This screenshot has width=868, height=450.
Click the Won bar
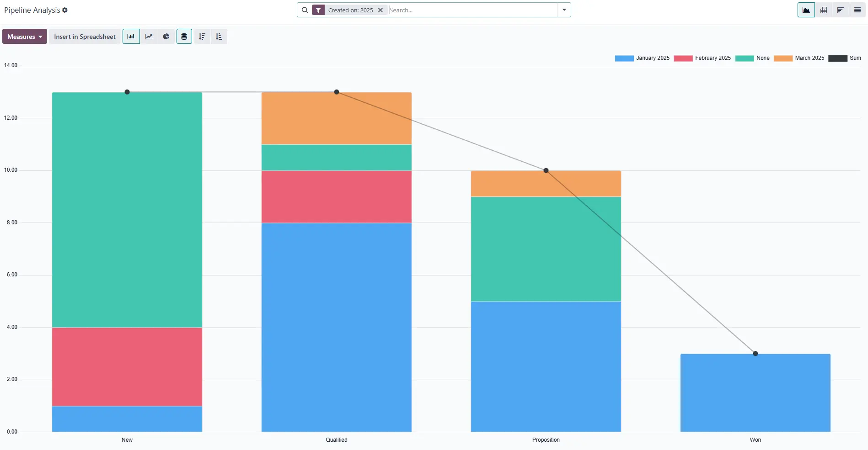pos(755,393)
